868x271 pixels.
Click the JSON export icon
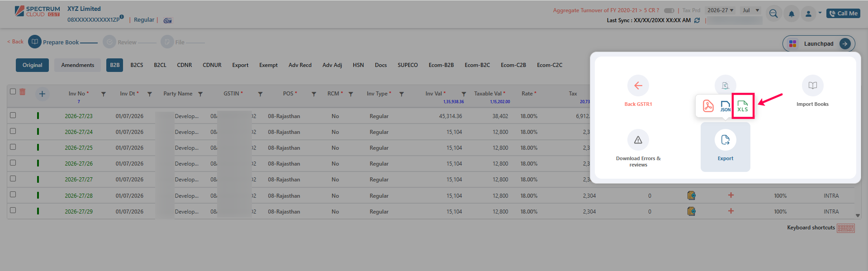point(725,106)
